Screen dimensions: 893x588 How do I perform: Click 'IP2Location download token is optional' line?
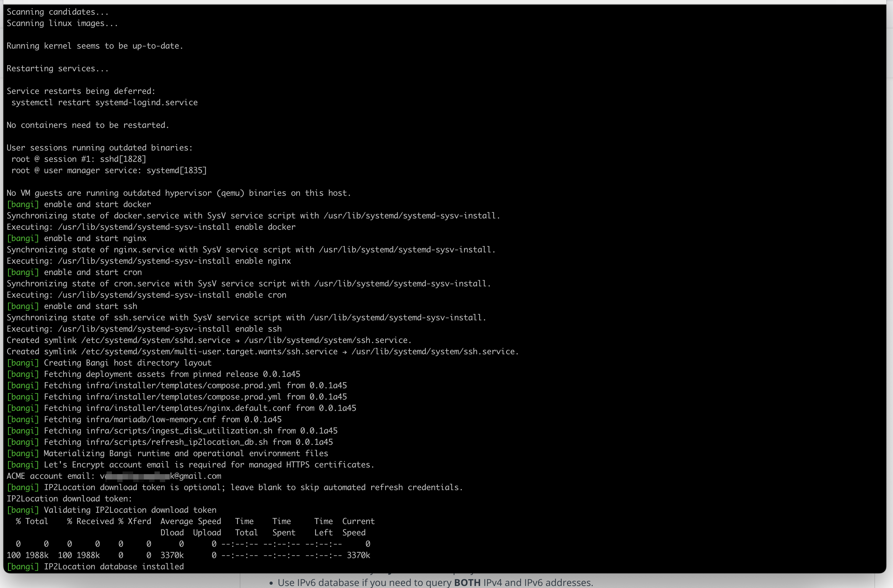point(235,487)
